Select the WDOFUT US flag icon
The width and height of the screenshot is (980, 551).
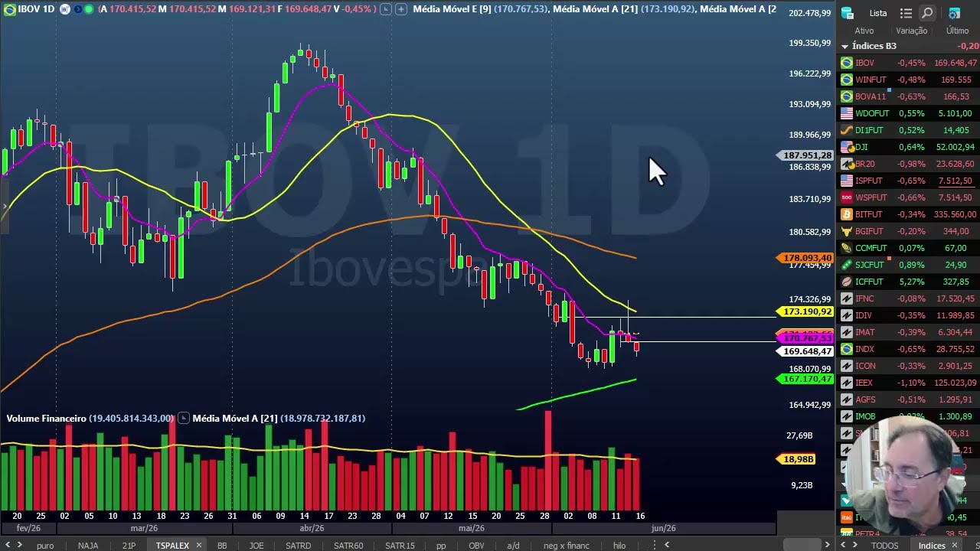(847, 113)
